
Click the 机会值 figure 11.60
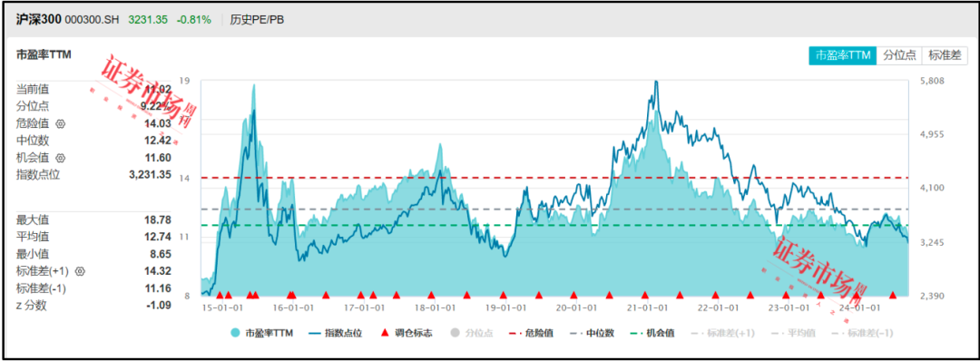pos(159,158)
